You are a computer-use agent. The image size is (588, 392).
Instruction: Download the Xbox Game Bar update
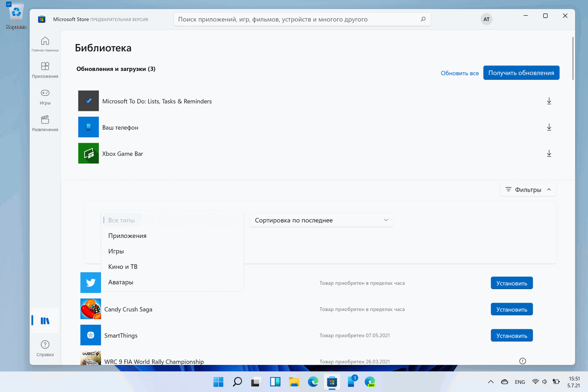coord(549,154)
